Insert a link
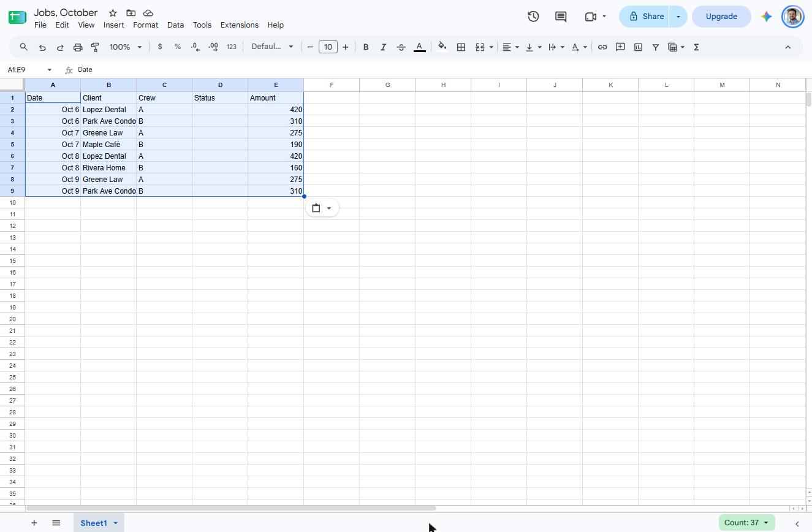This screenshot has width=812, height=532. point(602,47)
